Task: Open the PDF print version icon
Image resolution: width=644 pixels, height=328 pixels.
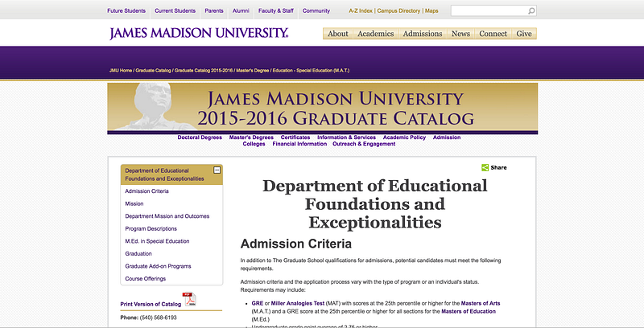Action: 189,299
